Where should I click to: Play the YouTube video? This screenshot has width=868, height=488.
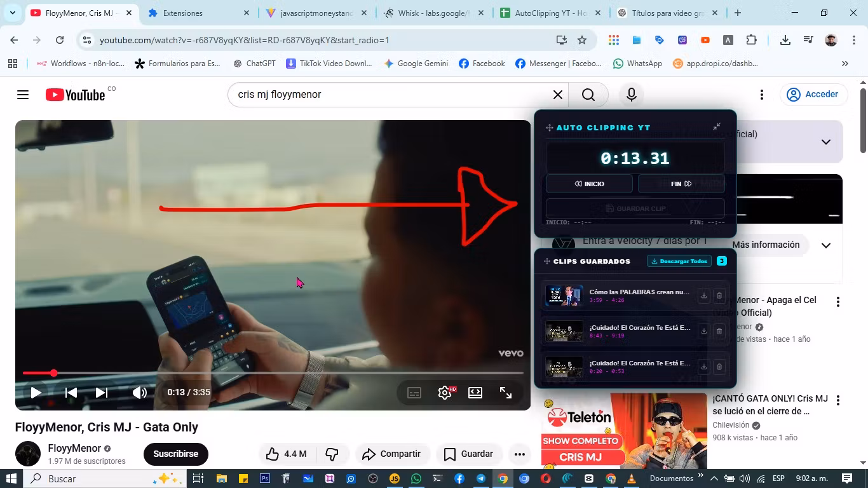coord(36,393)
